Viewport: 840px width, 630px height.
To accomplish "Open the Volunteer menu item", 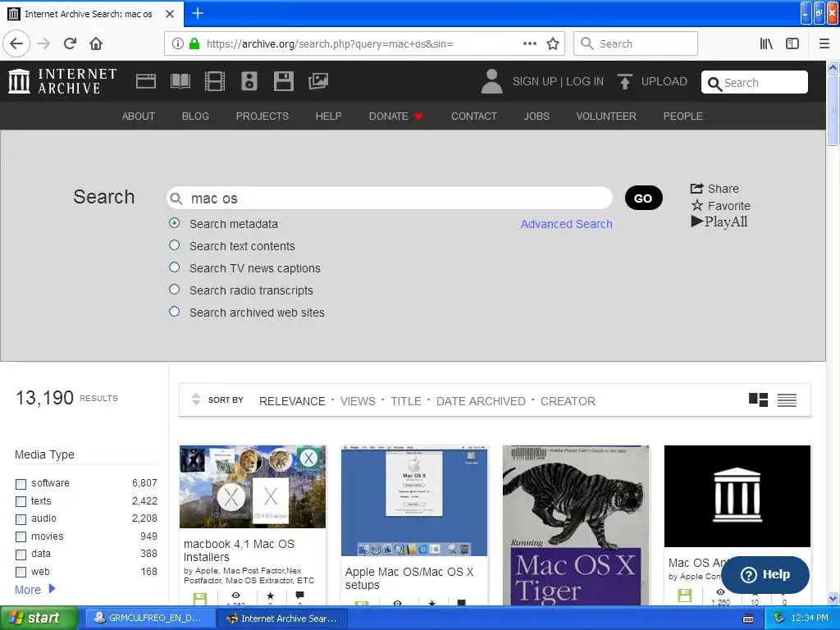I will click(x=606, y=116).
